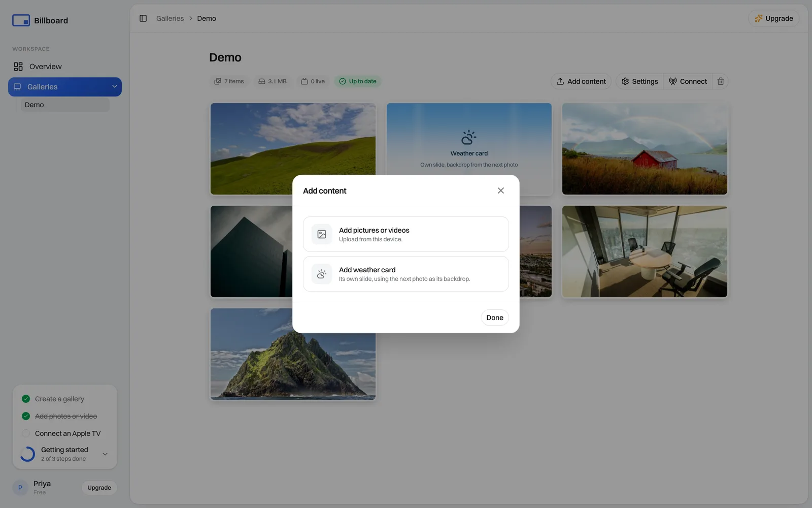Go to Galleries breadcrumb

coord(170,18)
